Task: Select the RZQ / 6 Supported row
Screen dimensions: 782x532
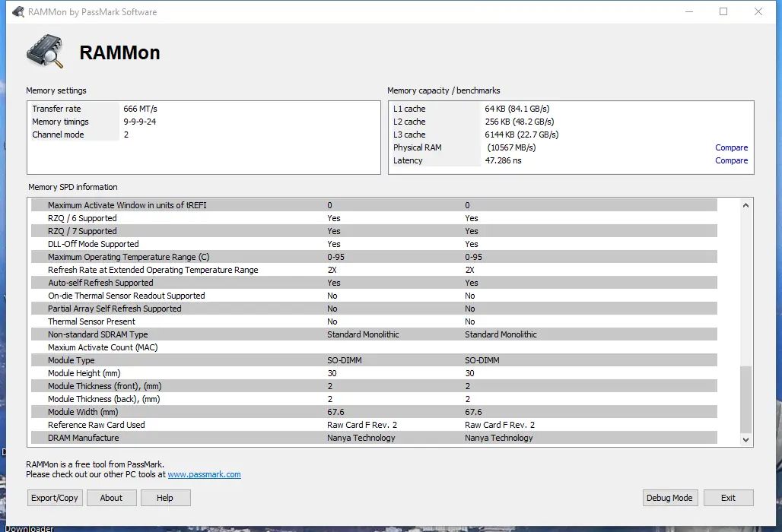Action: coord(374,218)
